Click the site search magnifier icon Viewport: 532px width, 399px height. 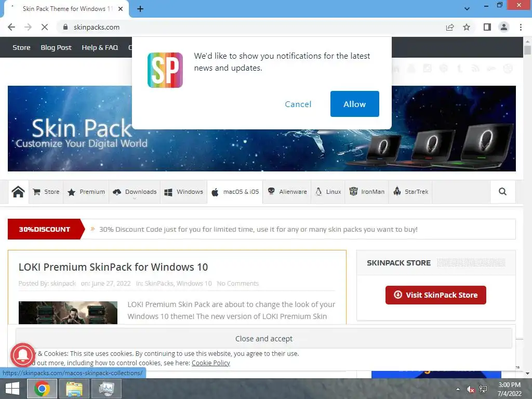502,192
